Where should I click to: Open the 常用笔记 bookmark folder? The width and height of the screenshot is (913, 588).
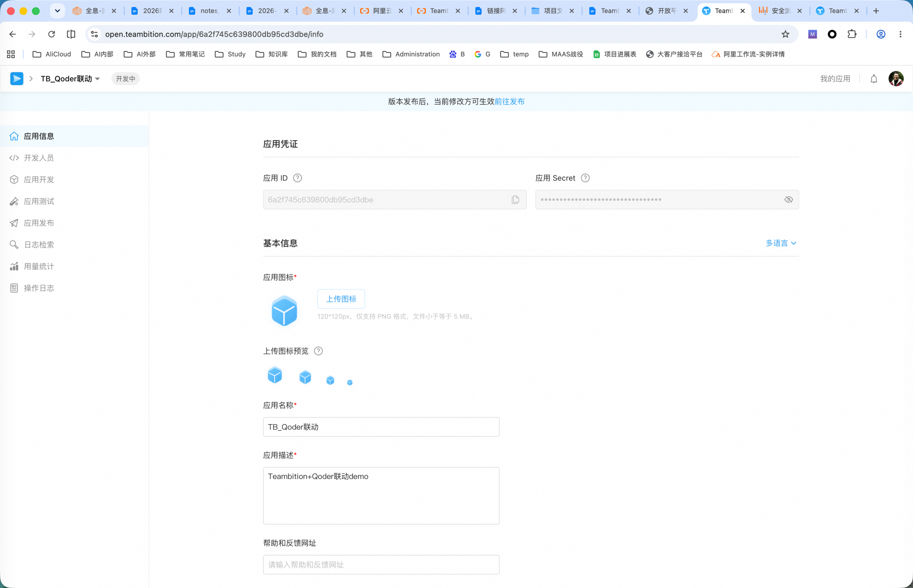point(185,54)
